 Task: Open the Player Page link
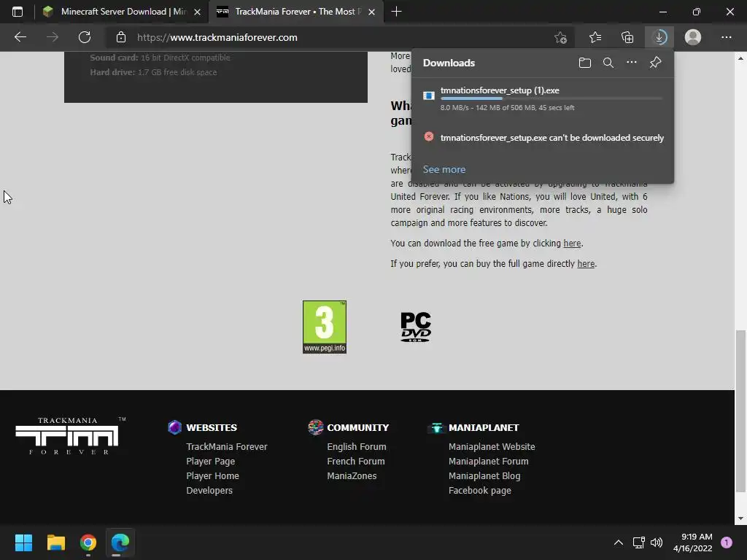[x=210, y=462]
